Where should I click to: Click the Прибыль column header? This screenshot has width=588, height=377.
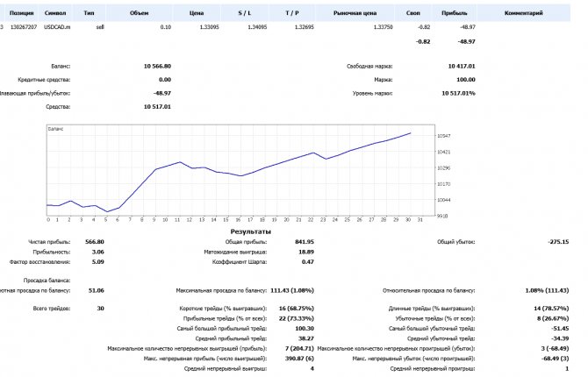(454, 13)
